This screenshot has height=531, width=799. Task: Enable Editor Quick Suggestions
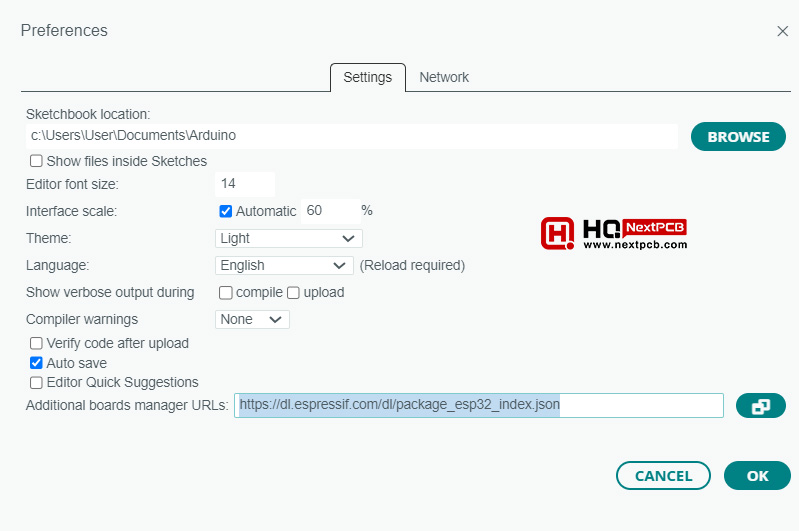click(37, 382)
